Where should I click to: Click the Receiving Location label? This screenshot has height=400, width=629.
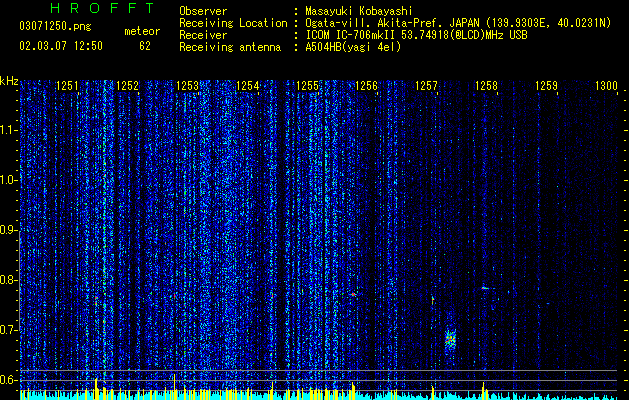click(x=233, y=23)
